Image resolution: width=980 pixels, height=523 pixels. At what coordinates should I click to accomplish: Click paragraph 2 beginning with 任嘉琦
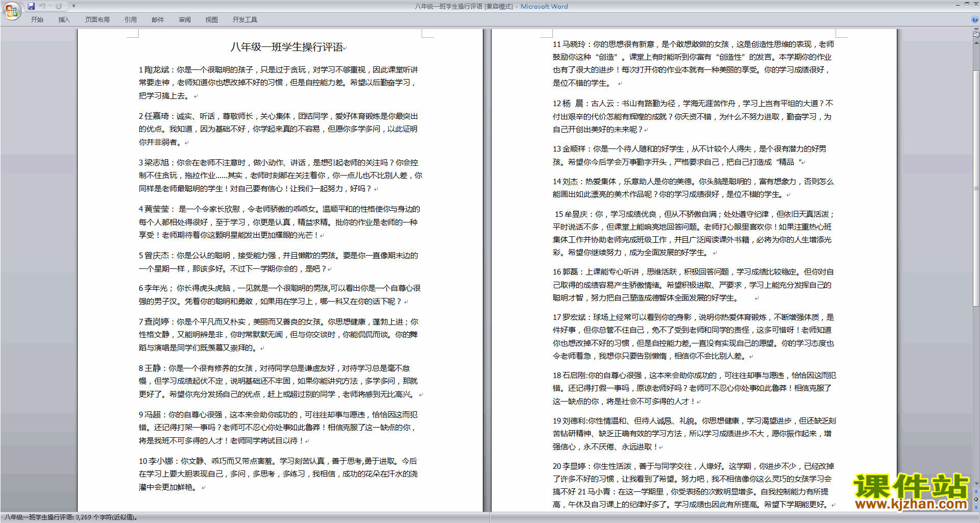tap(279, 129)
